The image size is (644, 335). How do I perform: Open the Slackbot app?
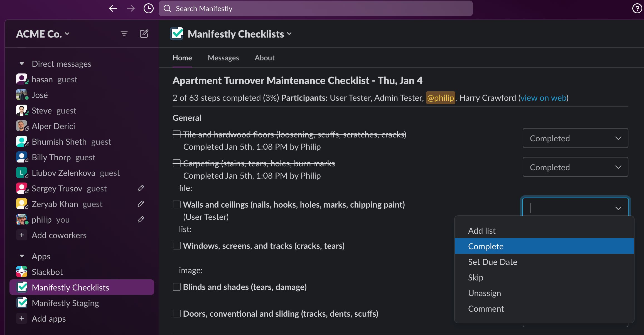coord(47,272)
